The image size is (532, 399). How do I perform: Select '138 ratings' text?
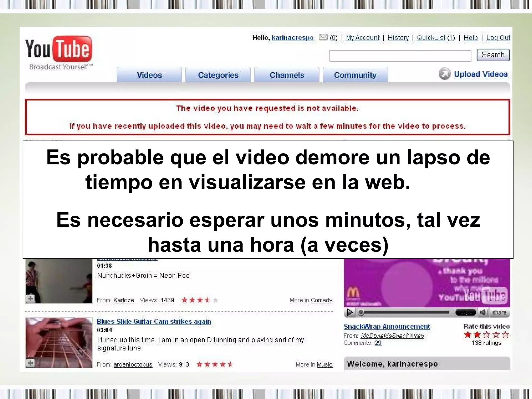[x=486, y=343]
